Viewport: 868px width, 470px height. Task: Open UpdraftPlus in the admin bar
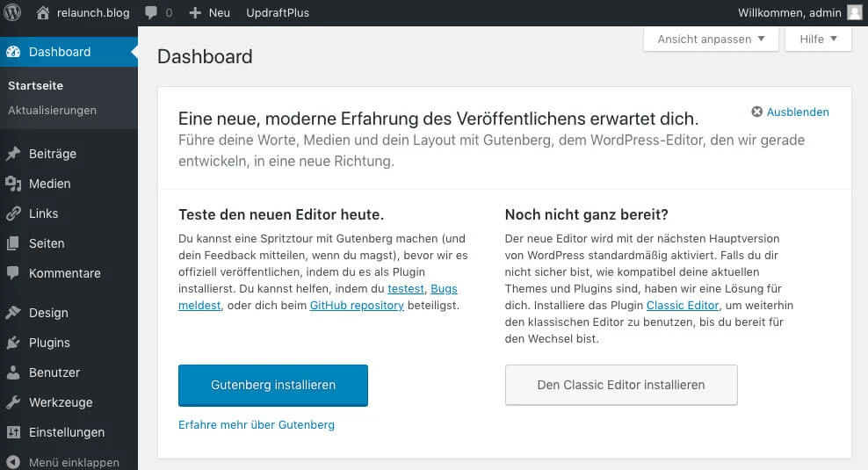278,13
